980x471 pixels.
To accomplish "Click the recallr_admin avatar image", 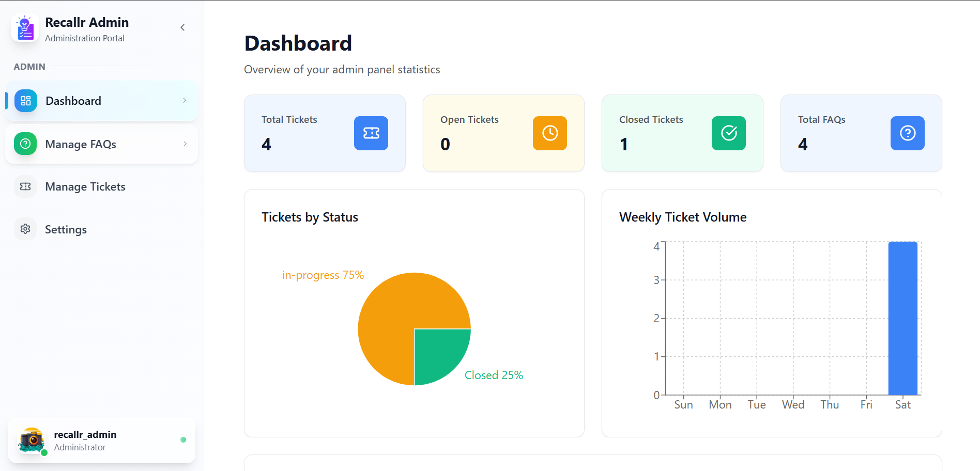I will click(32, 440).
